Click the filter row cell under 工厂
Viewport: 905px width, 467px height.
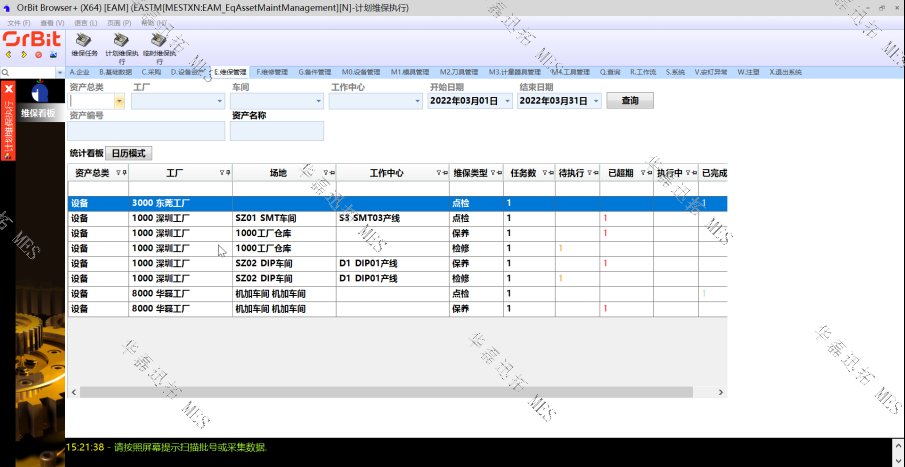point(180,189)
